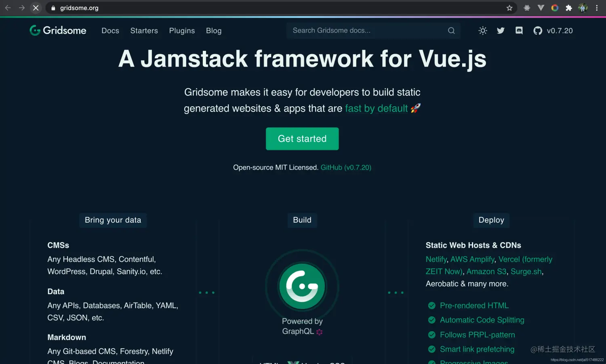
Task: Follow the fast by default link
Action: [377, 108]
